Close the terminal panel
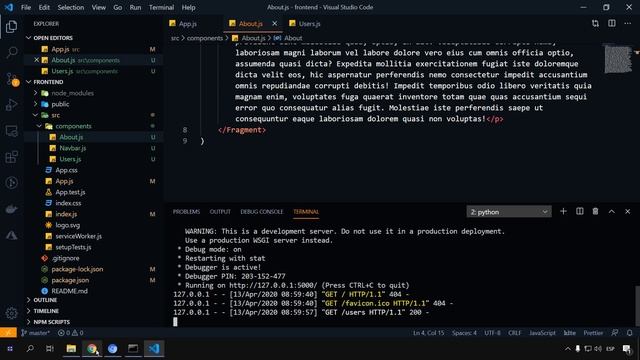Screen dimensions: 640x360 (627, 211)
